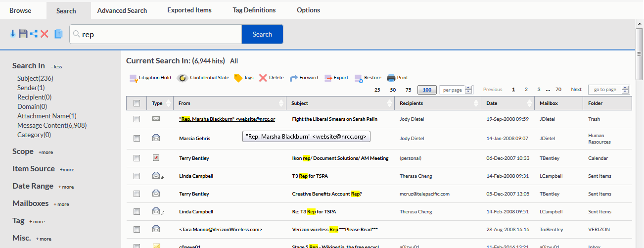The image size is (644, 248).
Task: Open the Tag Definitions tab
Action: point(254,10)
